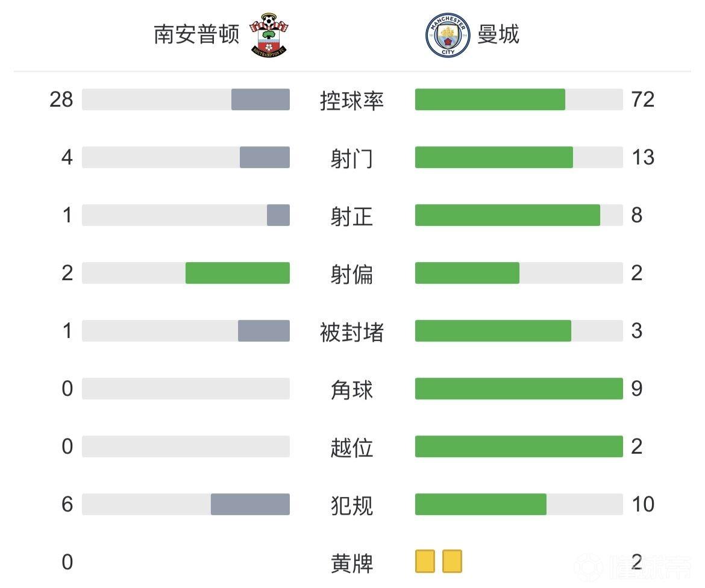Select the 射门 stat label

(x=352, y=158)
